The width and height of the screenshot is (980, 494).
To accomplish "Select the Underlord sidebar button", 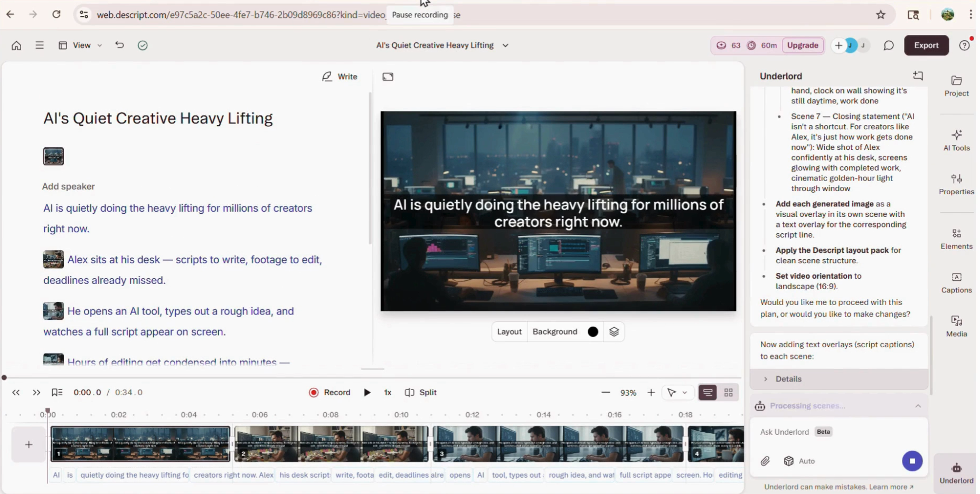I will coord(956,473).
